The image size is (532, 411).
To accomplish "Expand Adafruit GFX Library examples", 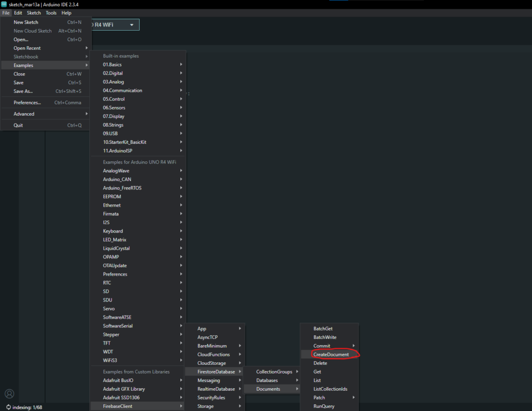I will click(138, 389).
